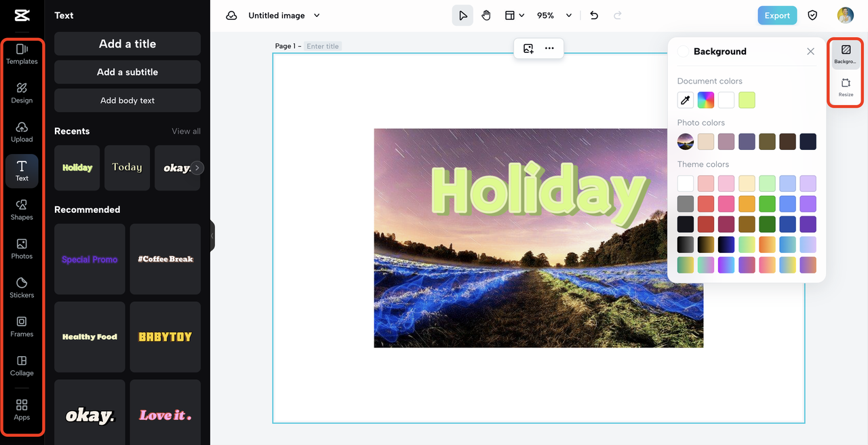The height and width of the screenshot is (445, 868).
Task: Click View all recents link
Action: (x=186, y=132)
